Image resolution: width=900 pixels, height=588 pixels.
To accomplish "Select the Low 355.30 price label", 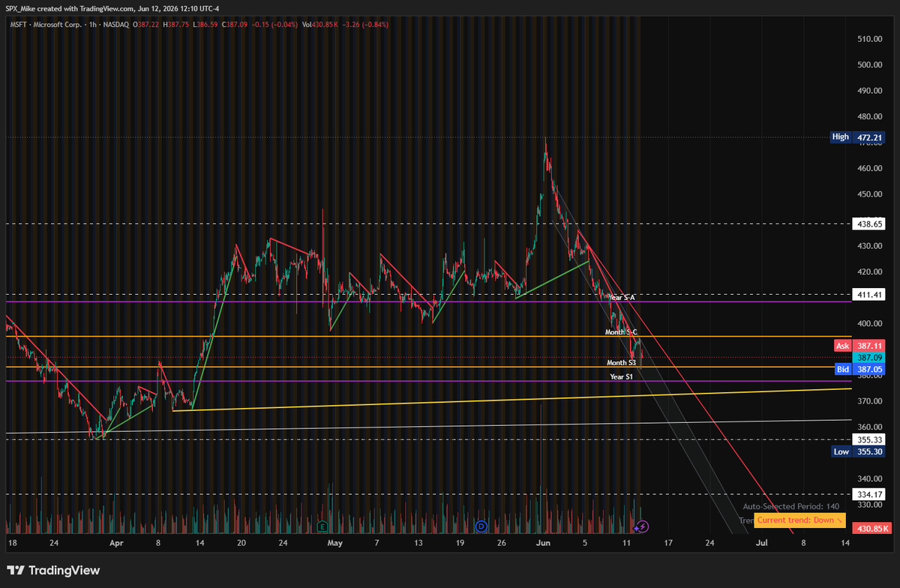I will [x=857, y=451].
